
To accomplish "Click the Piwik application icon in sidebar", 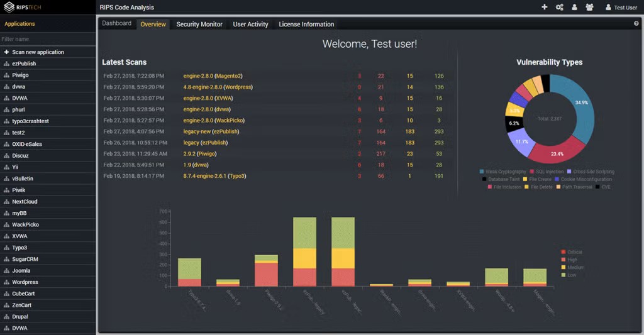I will click(6, 190).
